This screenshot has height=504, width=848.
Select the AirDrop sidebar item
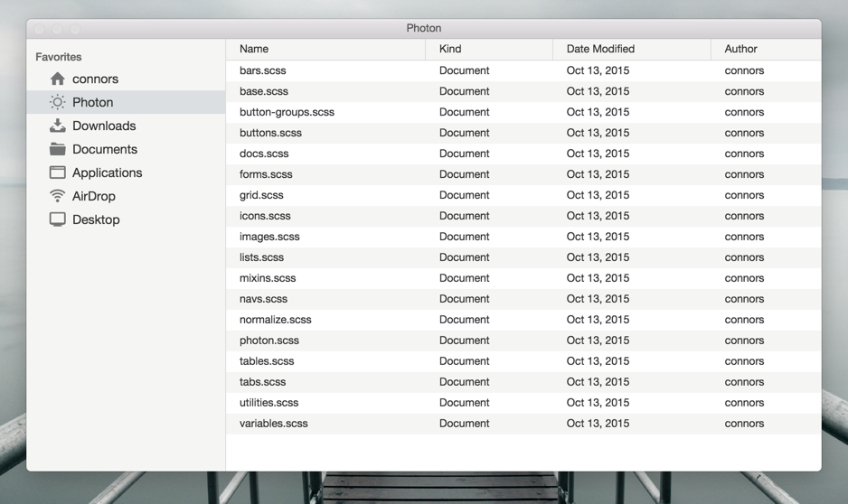tap(126, 196)
